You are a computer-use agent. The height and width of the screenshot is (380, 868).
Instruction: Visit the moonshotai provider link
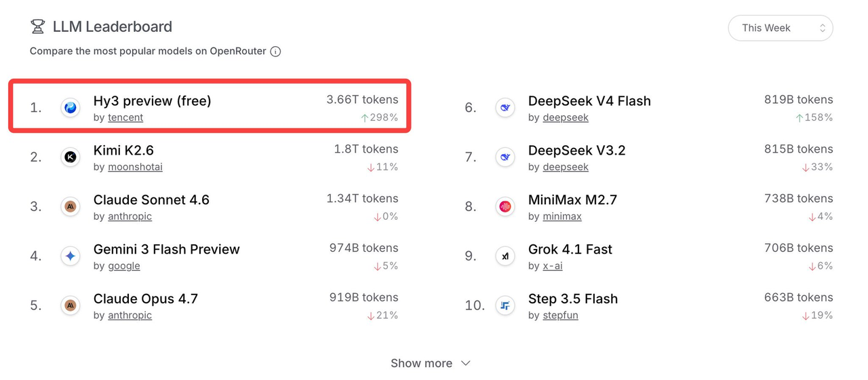point(135,167)
